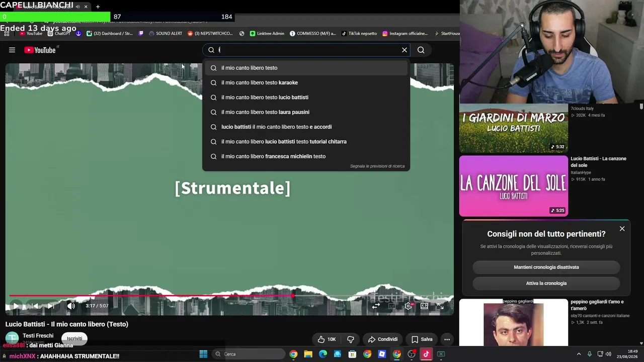644x362 pixels.
Task: Open the Instagram officialne bookmark
Action: pyautogui.click(x=405, y=34)
